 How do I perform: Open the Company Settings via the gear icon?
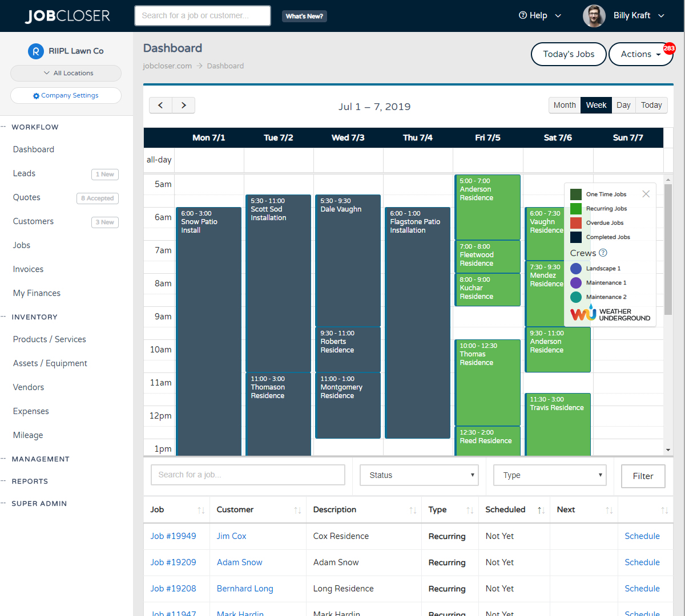(x=36, y=95)
